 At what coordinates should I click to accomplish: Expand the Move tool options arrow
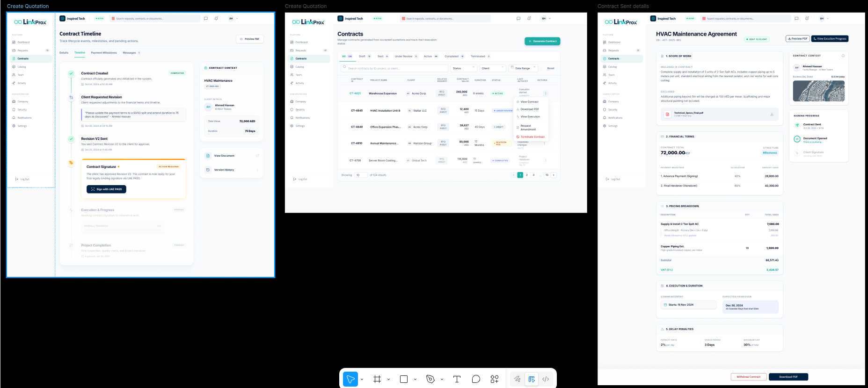tap(362, 379)
